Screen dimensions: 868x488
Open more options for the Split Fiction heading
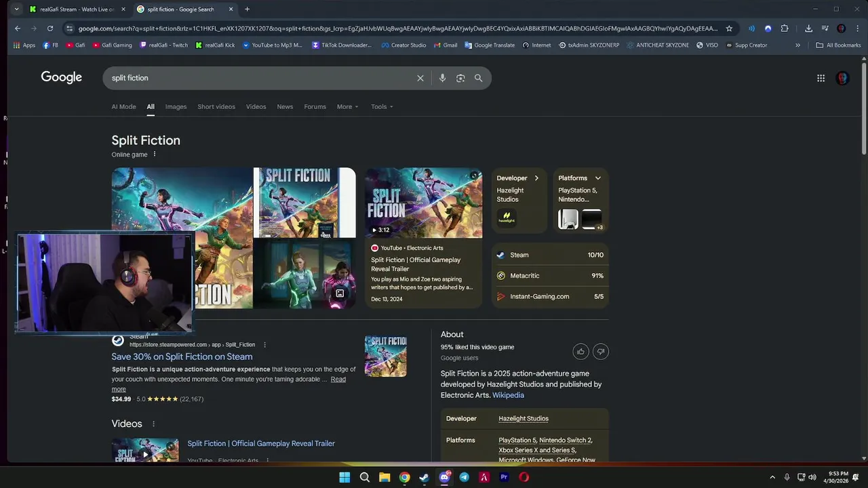click(155, 155)
